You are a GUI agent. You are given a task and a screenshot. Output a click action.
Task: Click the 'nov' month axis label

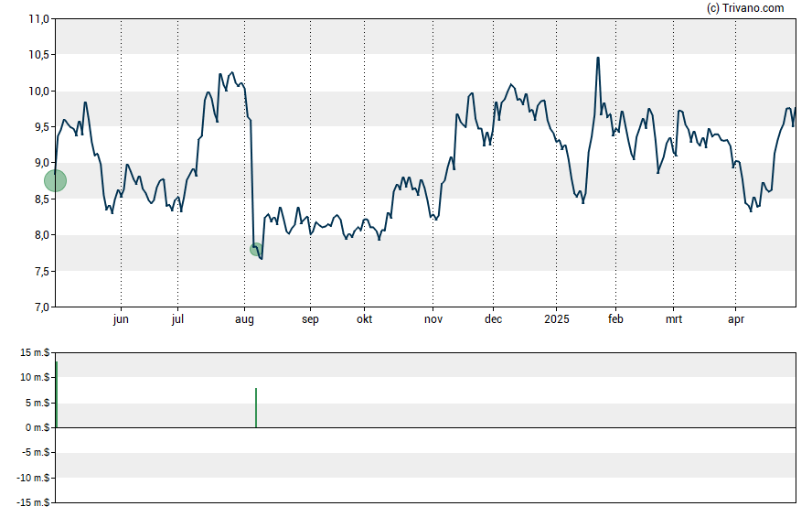[x=433, y=319]
